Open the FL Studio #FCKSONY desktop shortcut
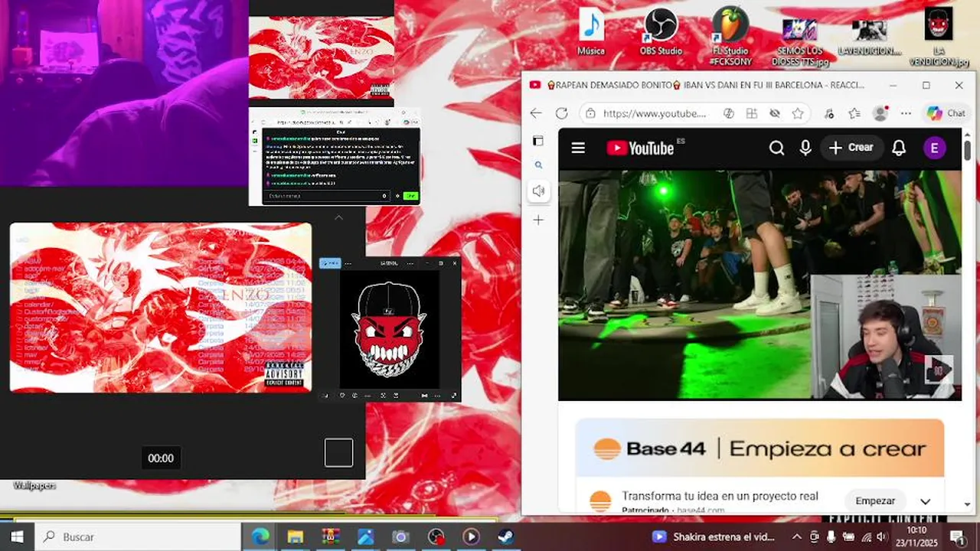The height and width of the screenshot is (551, 980). pos(730,36)
